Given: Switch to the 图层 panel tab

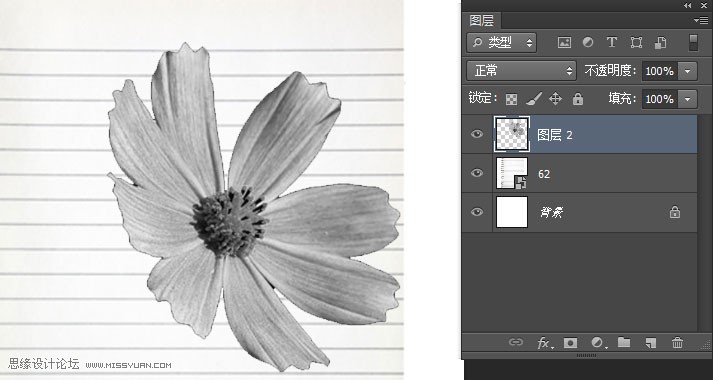Looking at the screenshot, I should point(482,20).
